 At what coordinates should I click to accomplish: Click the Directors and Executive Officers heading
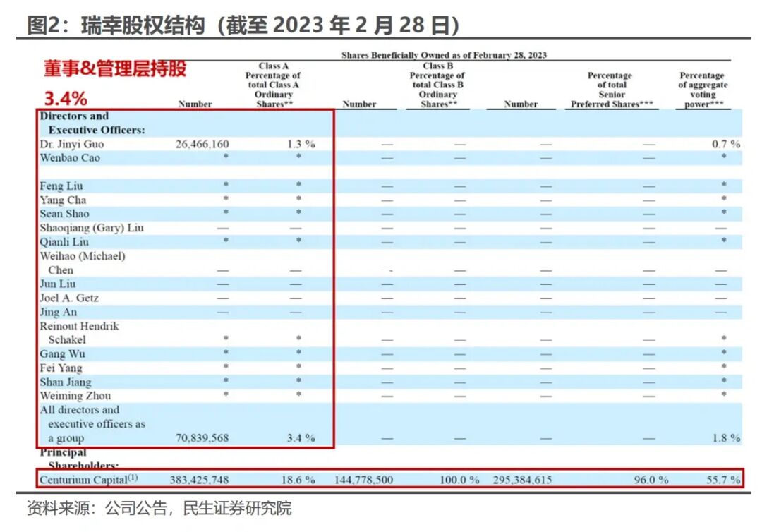click(92, 123)
